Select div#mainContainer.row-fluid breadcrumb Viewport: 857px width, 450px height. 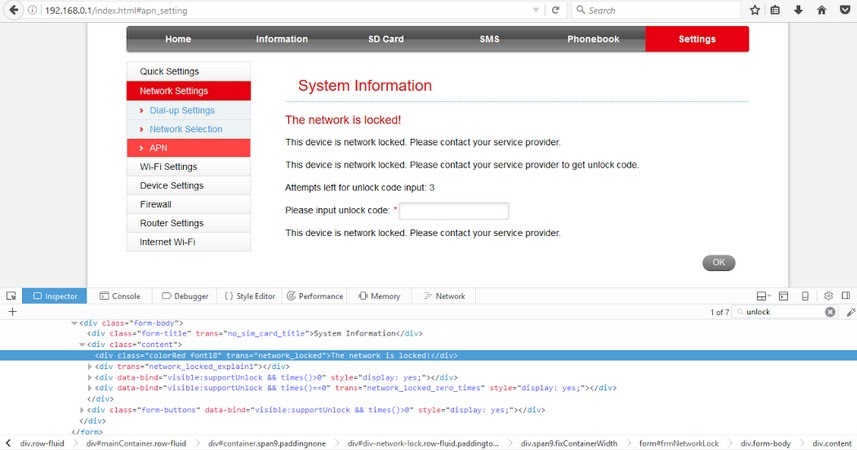pos(136,443)
